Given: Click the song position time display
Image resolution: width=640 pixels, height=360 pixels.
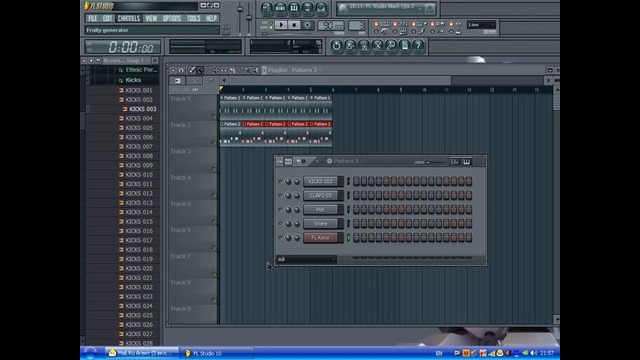Looking at the screenshot, I should click(123, 47).
